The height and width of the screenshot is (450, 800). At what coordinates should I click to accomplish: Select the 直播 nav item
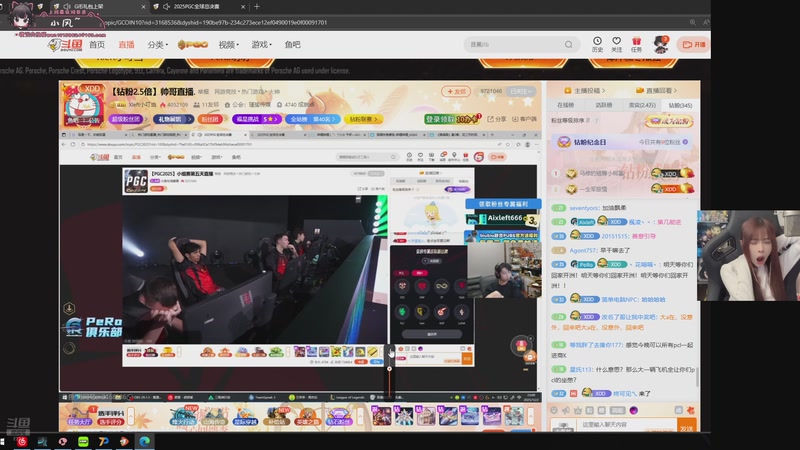[x=126, y=45]
